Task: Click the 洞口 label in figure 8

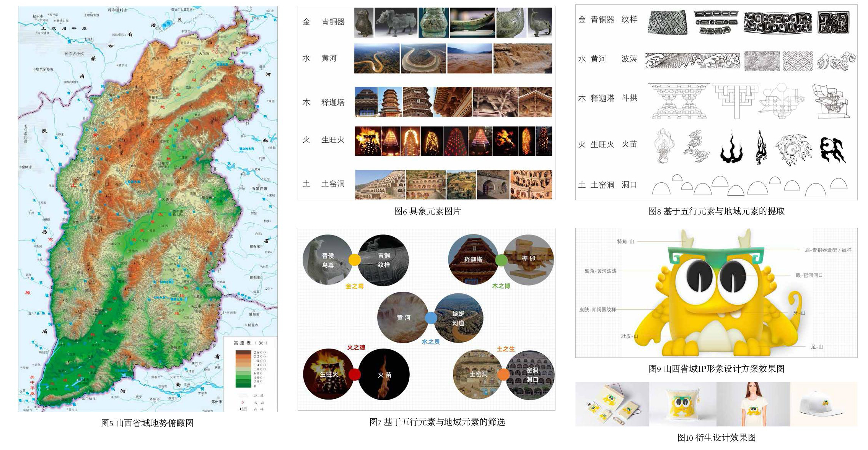Action: pos(629,185)
